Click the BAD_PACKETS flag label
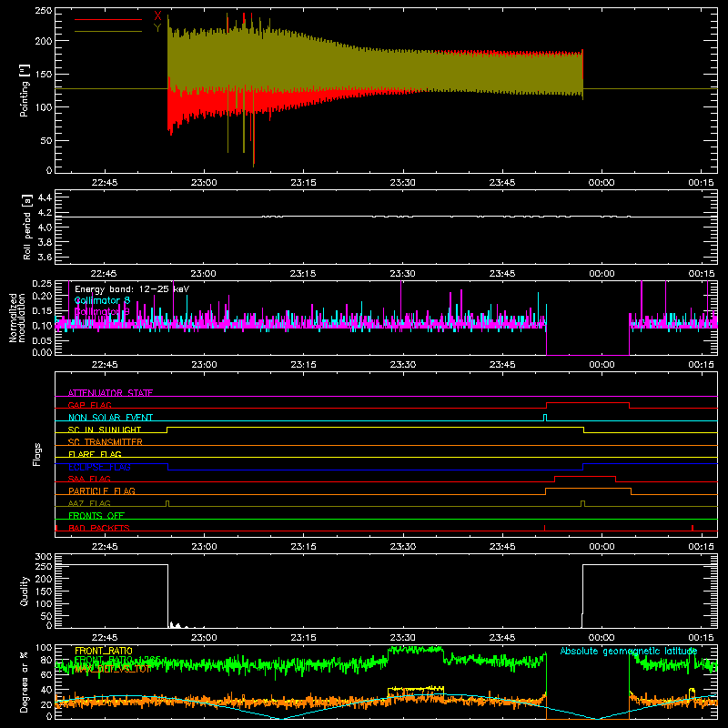Viewport: 728px width, 728px height. tap(99, 528)
